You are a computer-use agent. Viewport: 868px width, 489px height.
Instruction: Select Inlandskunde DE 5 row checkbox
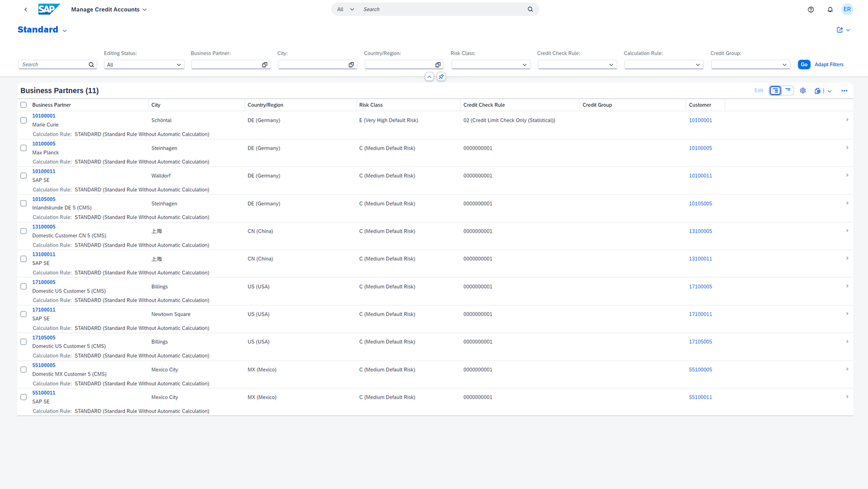click(24, 203)
